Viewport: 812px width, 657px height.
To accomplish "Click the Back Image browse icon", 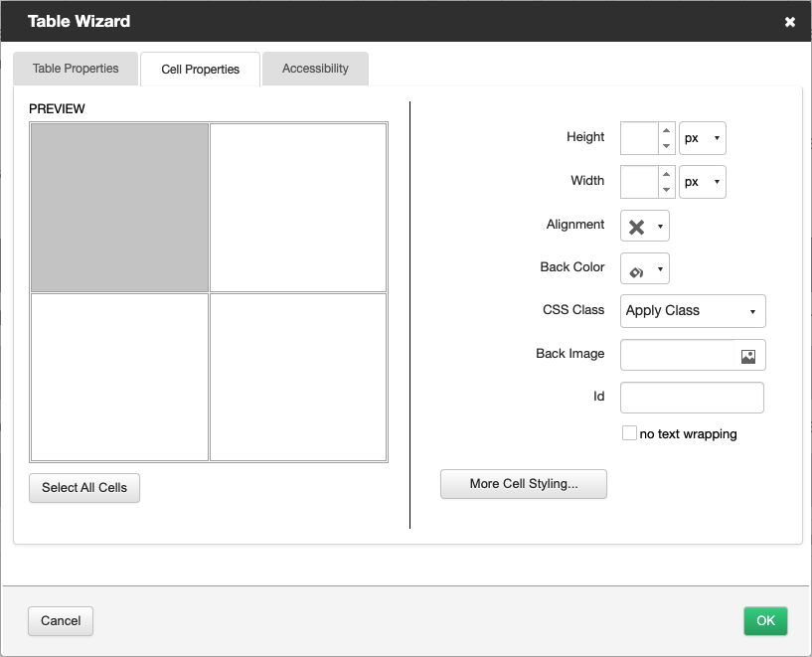I will pyautogui.click(x=747, y=355).
